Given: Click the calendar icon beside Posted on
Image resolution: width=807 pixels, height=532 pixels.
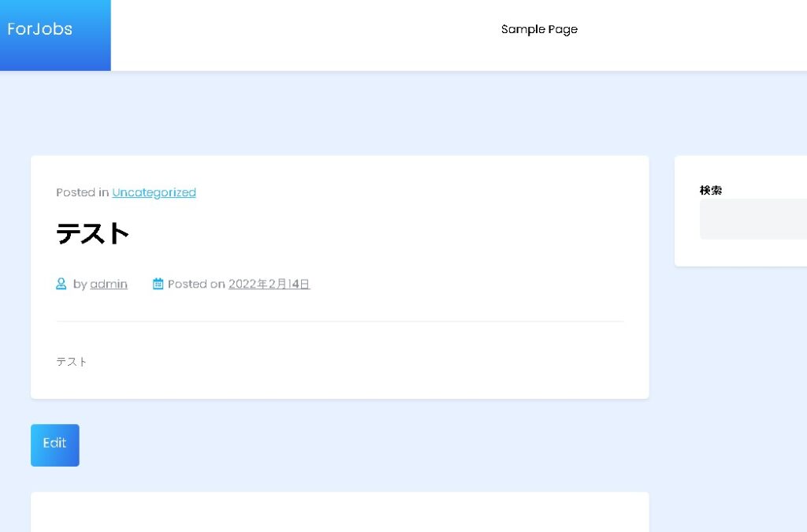Looking at the screenshot, I should pos(158,284).
